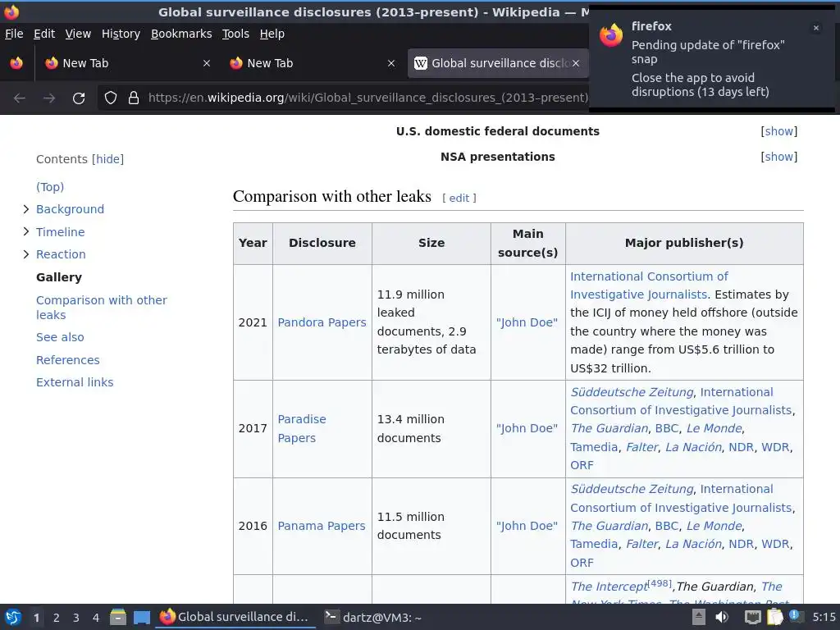Edit the Comparison with other leaks section
The height and width of the screenshot is (630, 840).
[x=459, y=199]
